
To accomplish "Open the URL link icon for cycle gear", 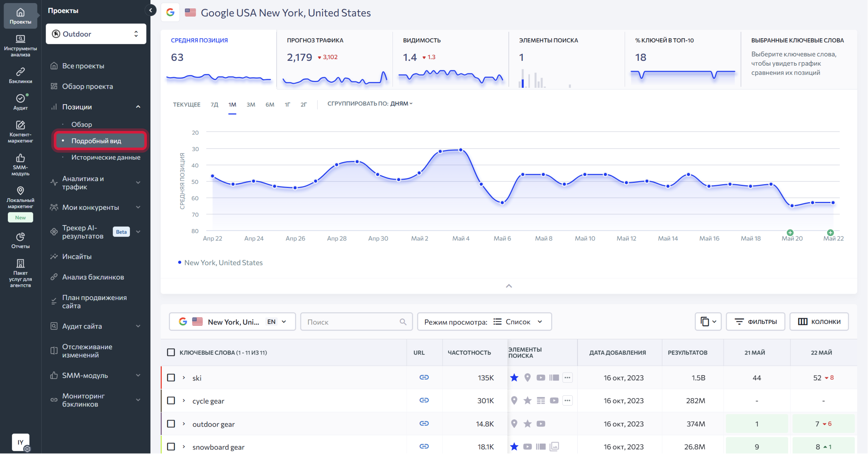I will click(x=424, y=400).
